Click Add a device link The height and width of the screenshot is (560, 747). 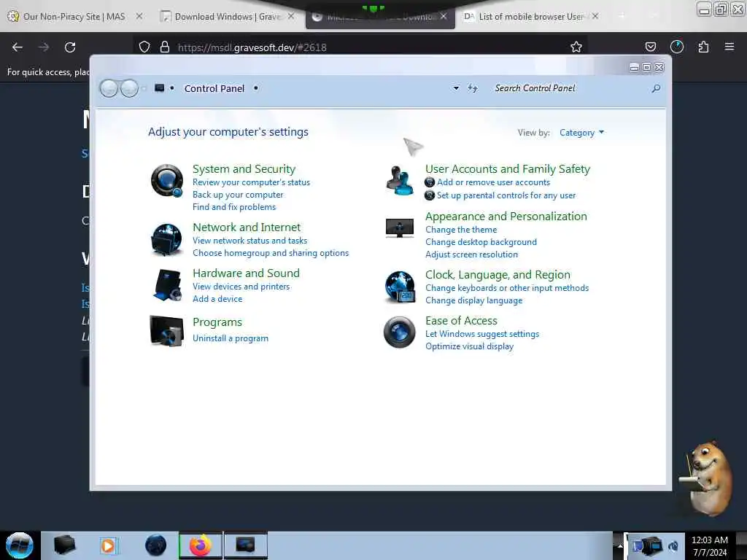click(x=217, y=299)
